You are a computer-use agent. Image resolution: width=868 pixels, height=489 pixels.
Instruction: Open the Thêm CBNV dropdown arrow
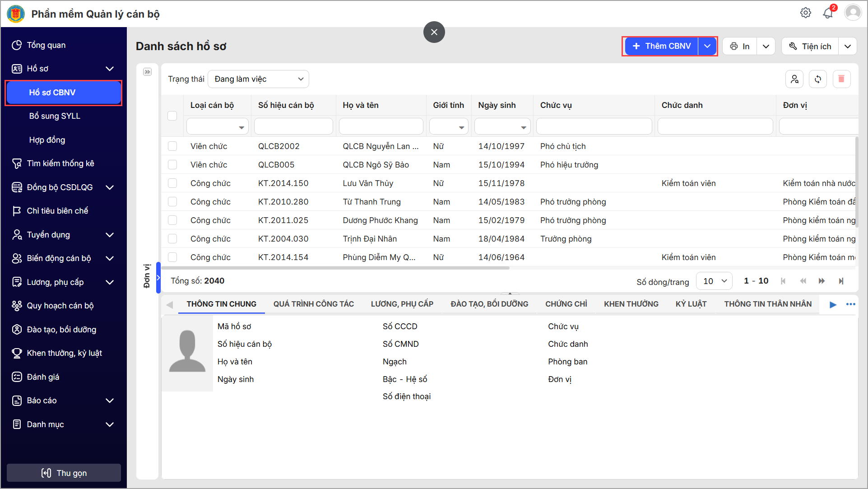pos(707,46)
